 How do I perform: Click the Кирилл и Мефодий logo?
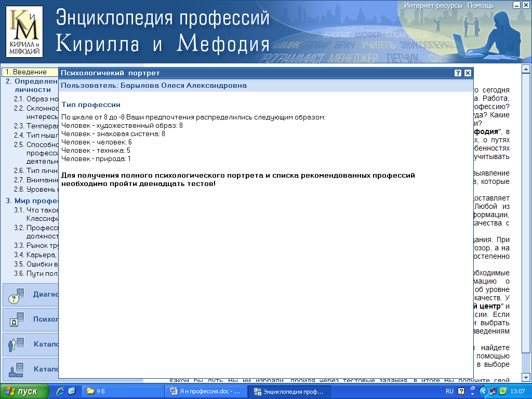[24, 32]
